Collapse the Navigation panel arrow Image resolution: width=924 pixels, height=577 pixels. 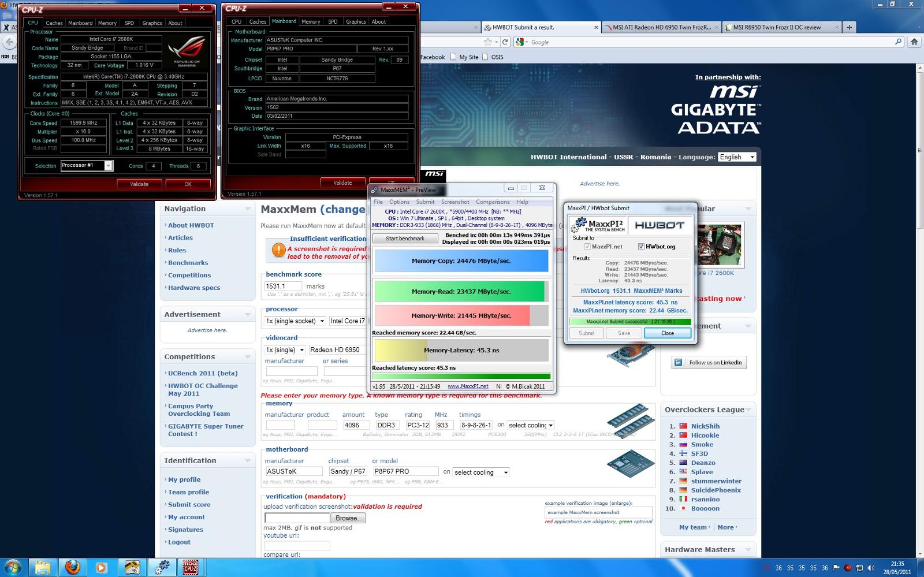(248, 209)
